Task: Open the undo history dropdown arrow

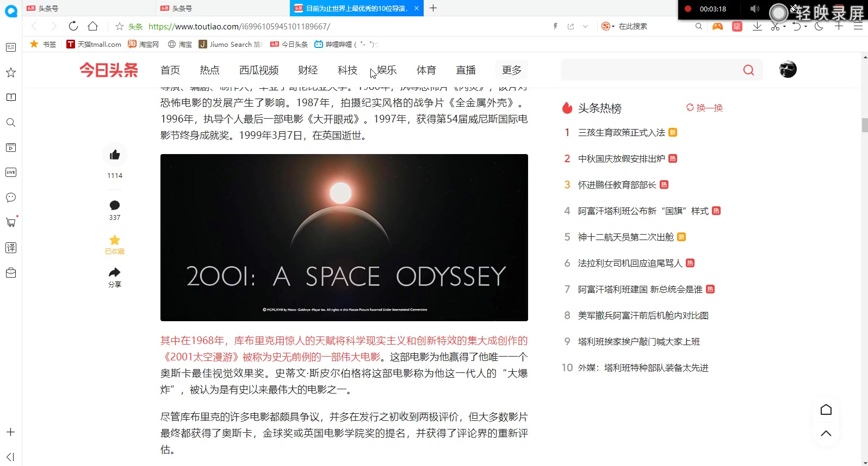Action: tap(805, 26)
